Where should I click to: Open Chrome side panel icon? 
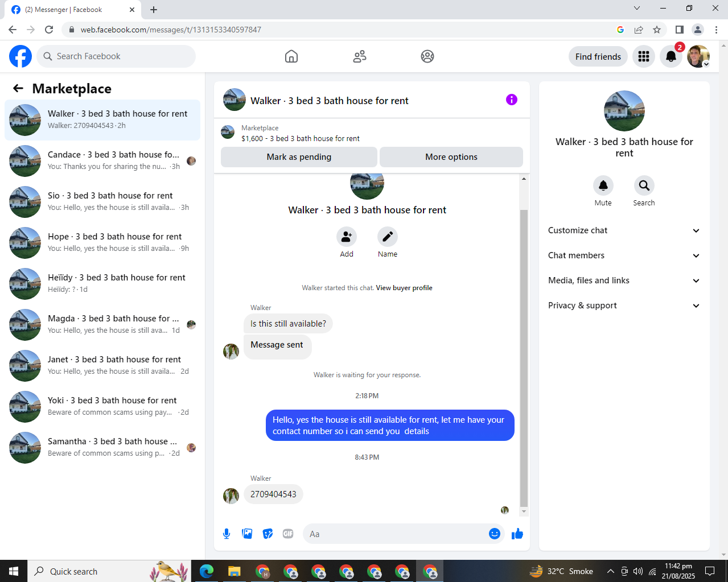point(680,30)
